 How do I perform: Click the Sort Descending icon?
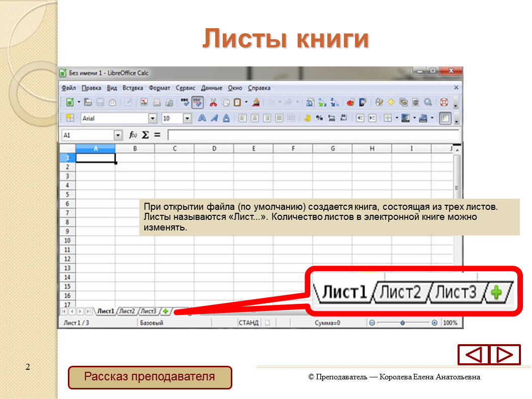[x=334, y=102]
